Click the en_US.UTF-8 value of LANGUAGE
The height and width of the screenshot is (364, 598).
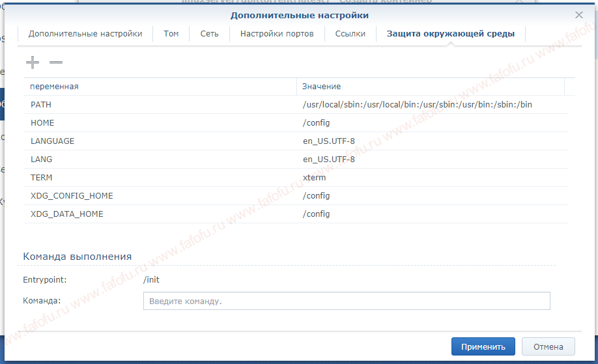(329, 141)
